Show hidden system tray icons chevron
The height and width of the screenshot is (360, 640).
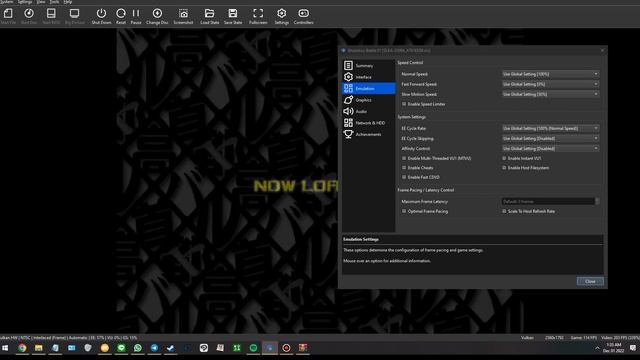[598, 348]
